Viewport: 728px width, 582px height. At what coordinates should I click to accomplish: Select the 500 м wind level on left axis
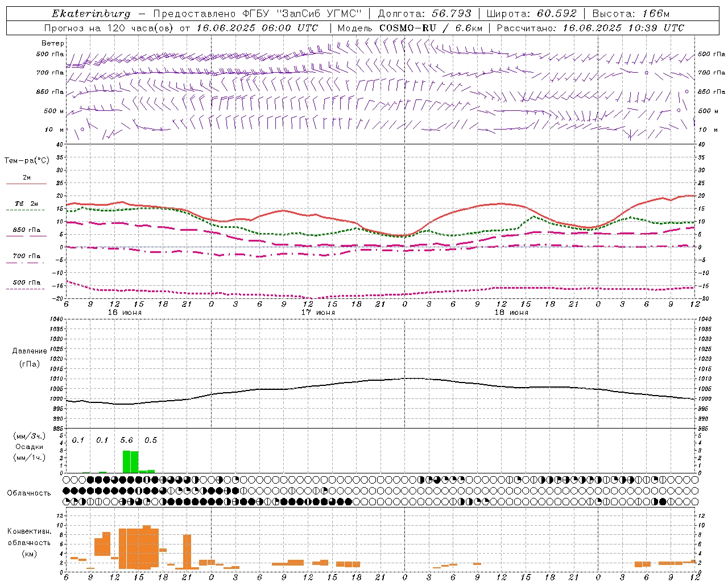[x=55, y=111]
